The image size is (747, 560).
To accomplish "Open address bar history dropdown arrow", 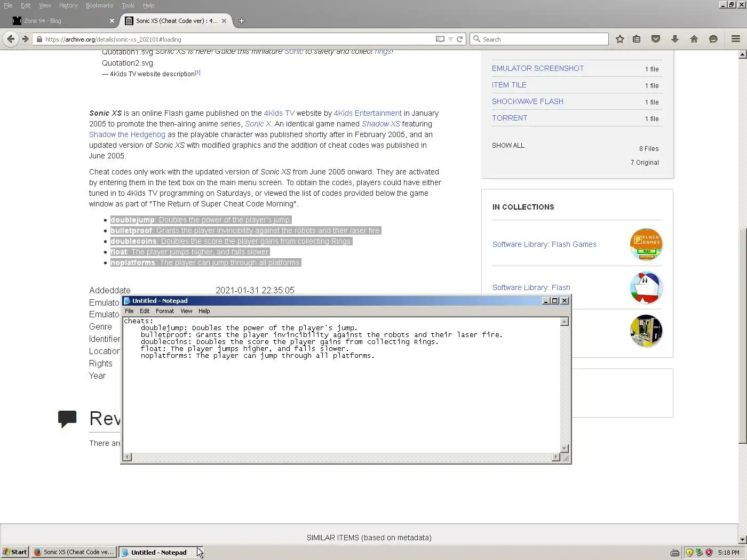I will [x=450, y=39].
